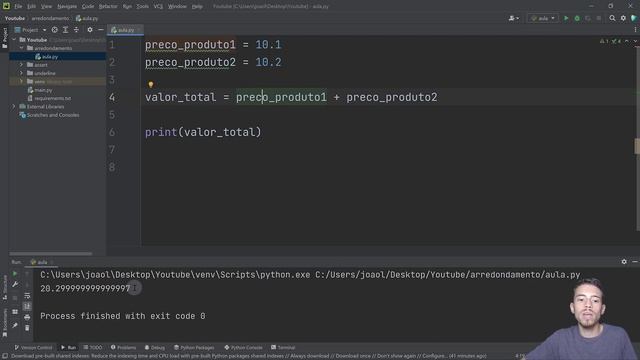This screenshot has height=360, width=640.
Task: Open the Refactor menu
Action: (108, 6)
